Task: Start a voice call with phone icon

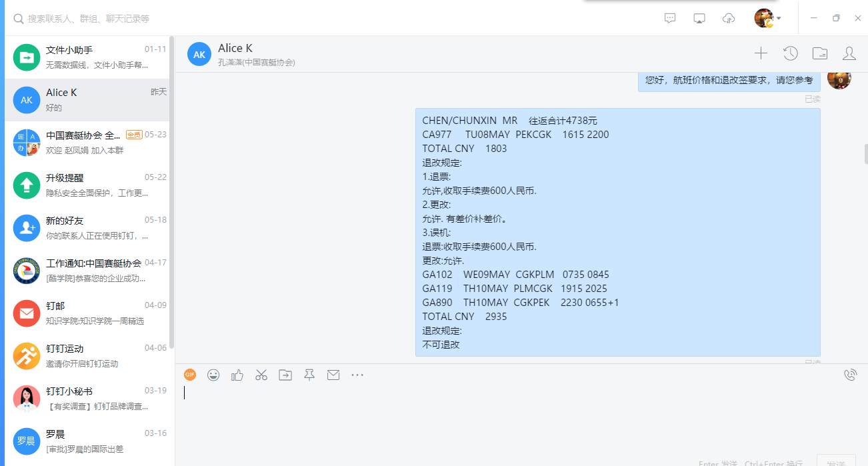Action: [x=850, y=375]
